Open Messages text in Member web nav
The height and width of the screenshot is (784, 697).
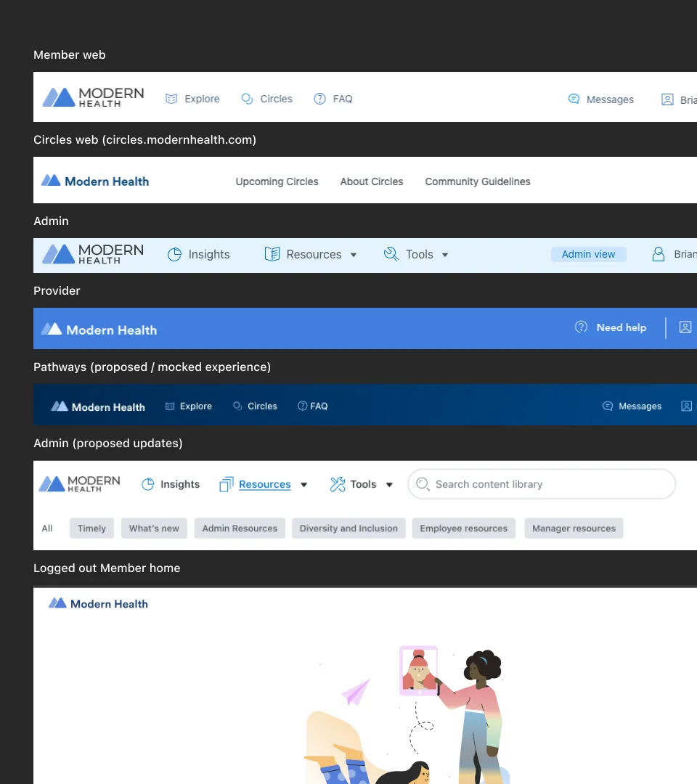click(610, 99)
